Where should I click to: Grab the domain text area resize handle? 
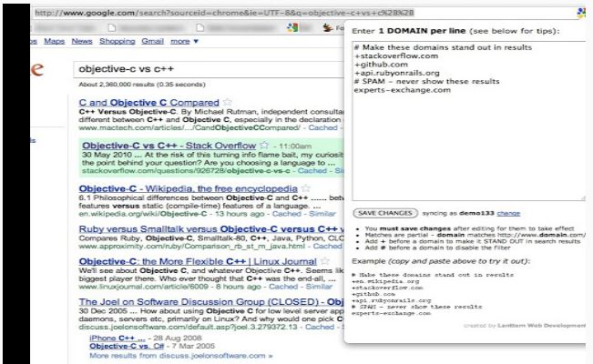coord(583,197)
